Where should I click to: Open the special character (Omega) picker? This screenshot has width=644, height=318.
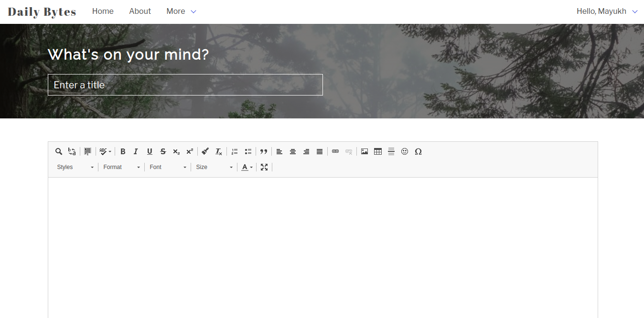pyautogui.click(x=418, y=151)
